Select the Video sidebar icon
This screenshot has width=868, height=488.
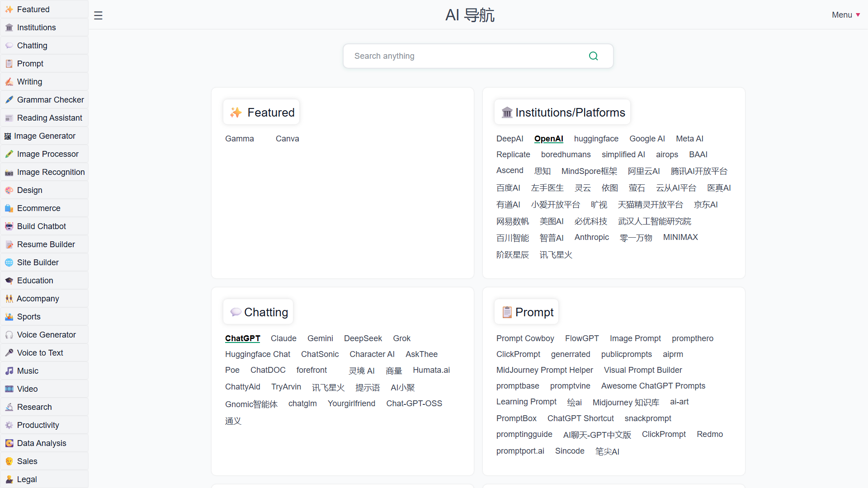(8, 389)
